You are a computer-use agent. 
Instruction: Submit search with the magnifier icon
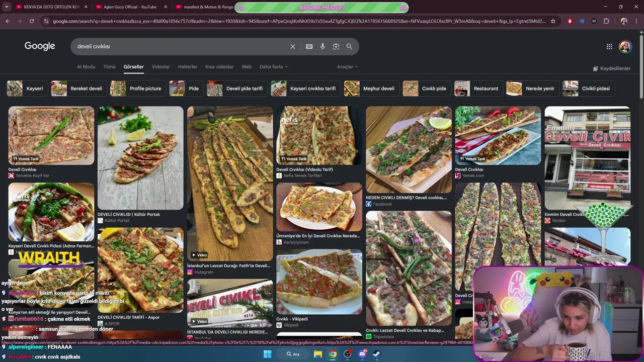349,46
